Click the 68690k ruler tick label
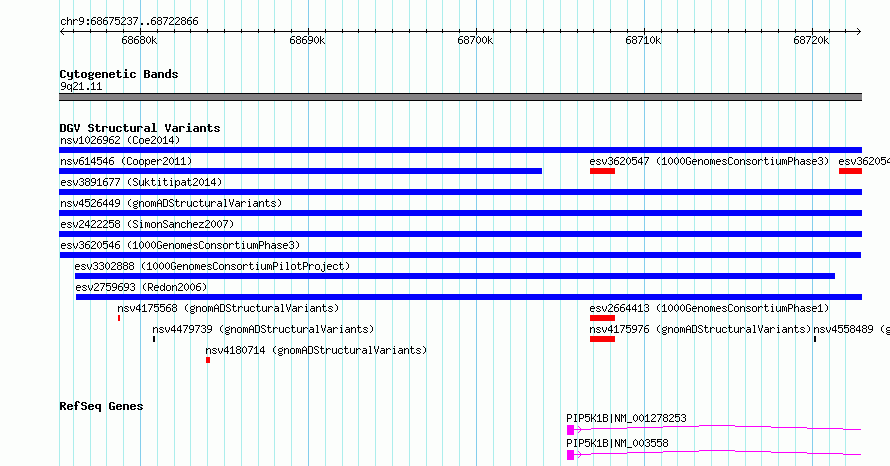This screenshot has width=890, height=466. click(307, 41)
